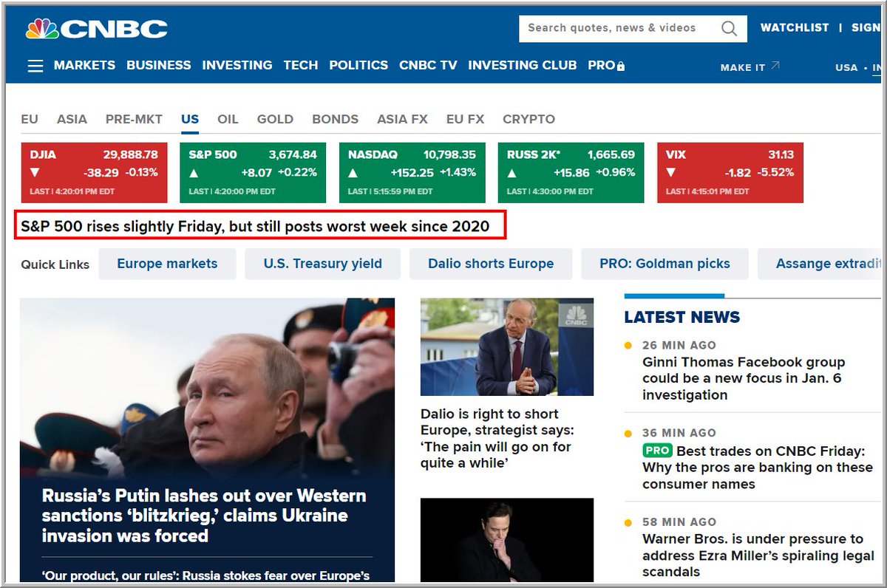Click the 58 MIN AGO timestamp
The height and width of the screenshot is (588, 887).
pyautogui.click(x=679, y=522)
